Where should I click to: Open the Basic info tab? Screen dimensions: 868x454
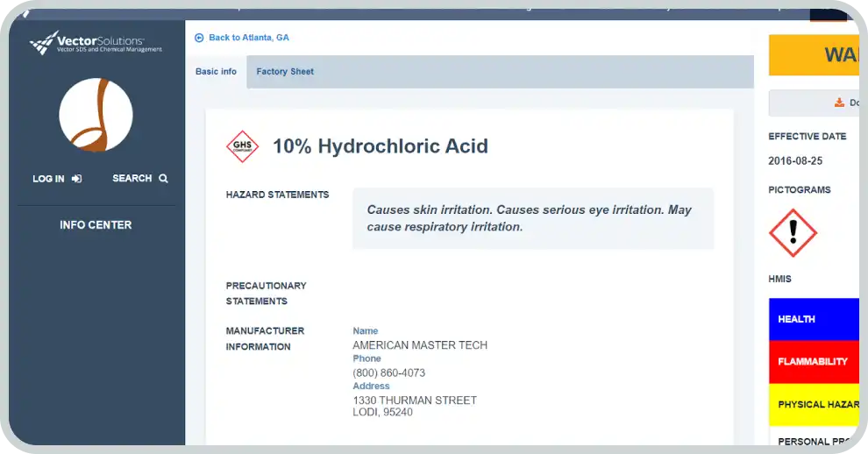216,72
